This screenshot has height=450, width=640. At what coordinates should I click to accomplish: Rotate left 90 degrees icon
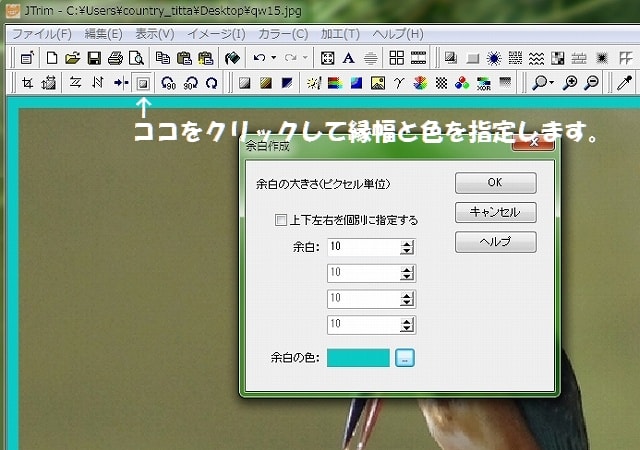coord(168,83)
